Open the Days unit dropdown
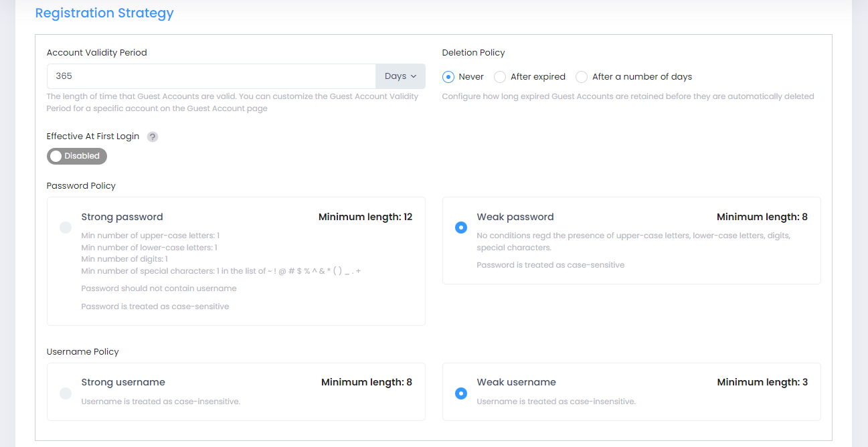The height and width of the screenshot is (447, 868). (x=400, y=76)
